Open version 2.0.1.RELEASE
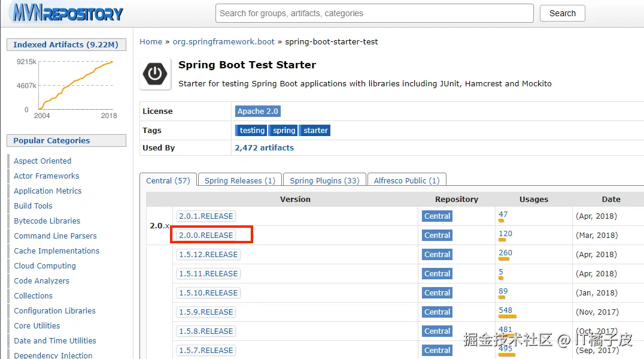Image resolution: width=644 pixels, height=359 pixels. tap(206, 216)
